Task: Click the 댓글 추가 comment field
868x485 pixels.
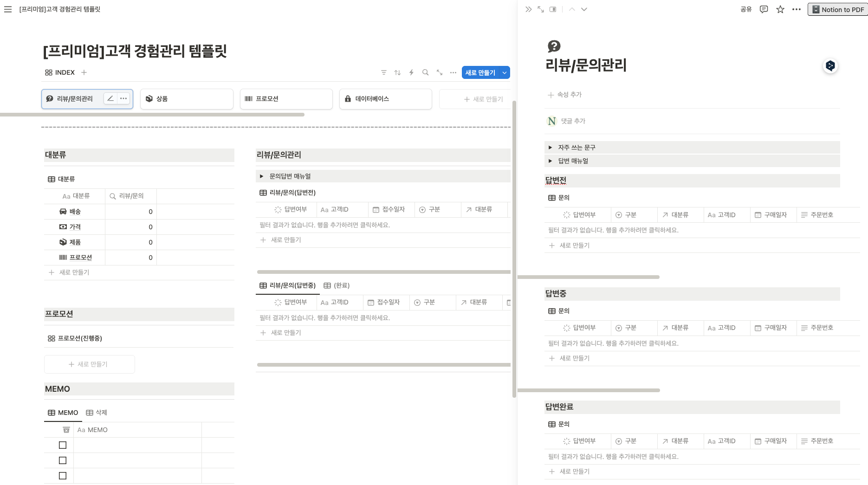Action: click(573, 121)
